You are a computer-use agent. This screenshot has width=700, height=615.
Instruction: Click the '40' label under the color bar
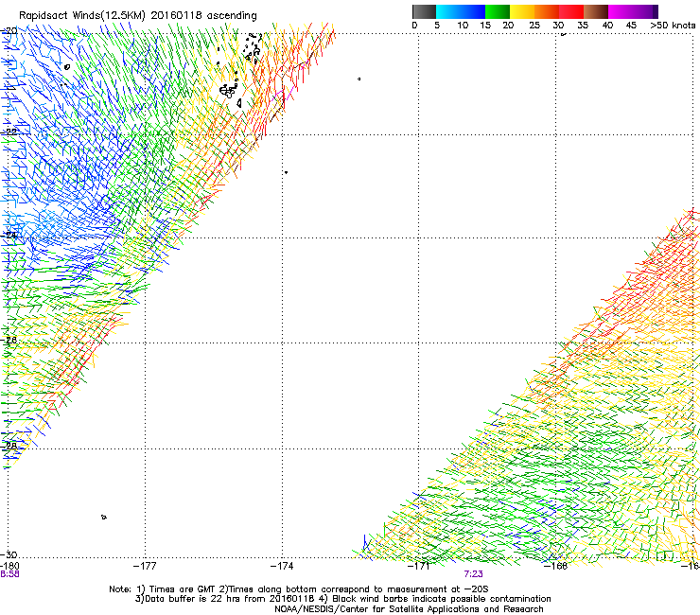tap(607, 26)
